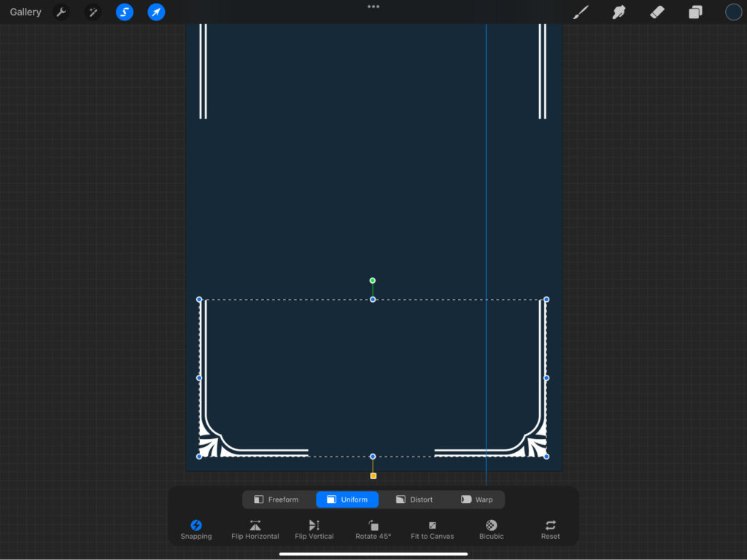
Task: Choose the Uniform transform mode
Action: point(347,499)
